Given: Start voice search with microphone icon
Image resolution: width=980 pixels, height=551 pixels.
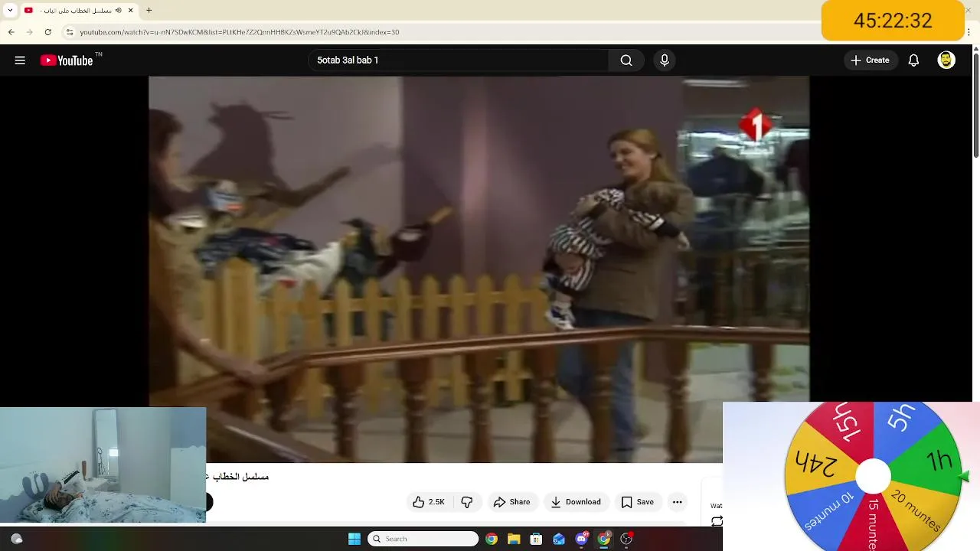Looking at the screenshot, I should click(x=665, y=60).
